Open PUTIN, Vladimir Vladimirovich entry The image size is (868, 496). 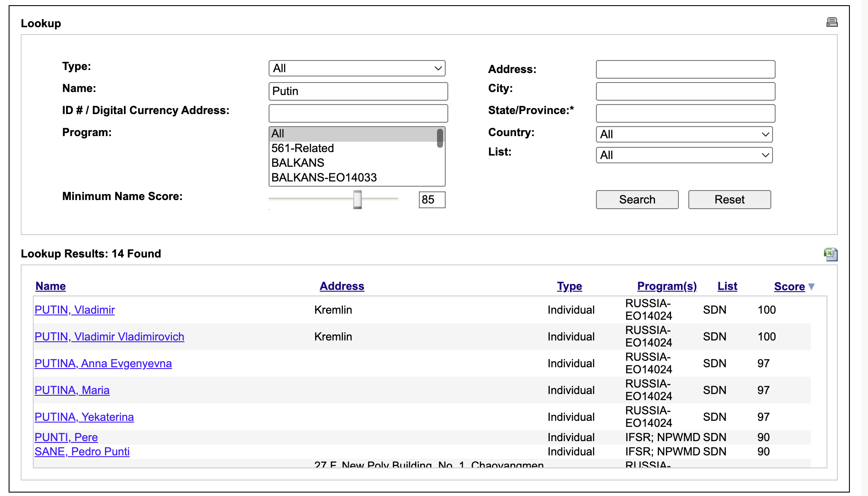tap(109, 337)
